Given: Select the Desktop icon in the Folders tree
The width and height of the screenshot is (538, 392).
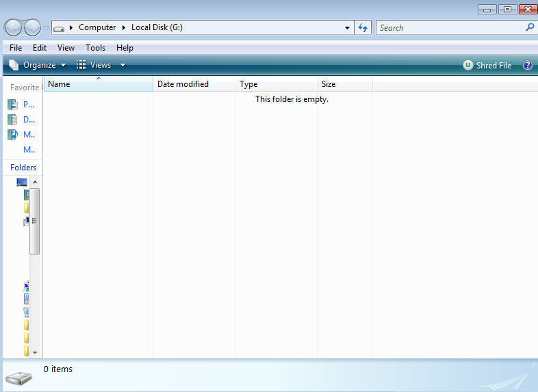Looking at the screenshot, I should point(22,182).
